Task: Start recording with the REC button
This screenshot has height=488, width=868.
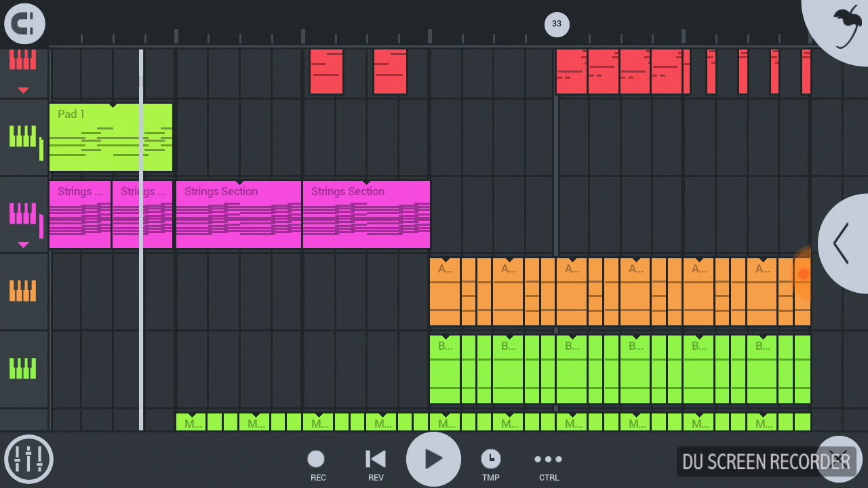Action: tap(317, 465)
